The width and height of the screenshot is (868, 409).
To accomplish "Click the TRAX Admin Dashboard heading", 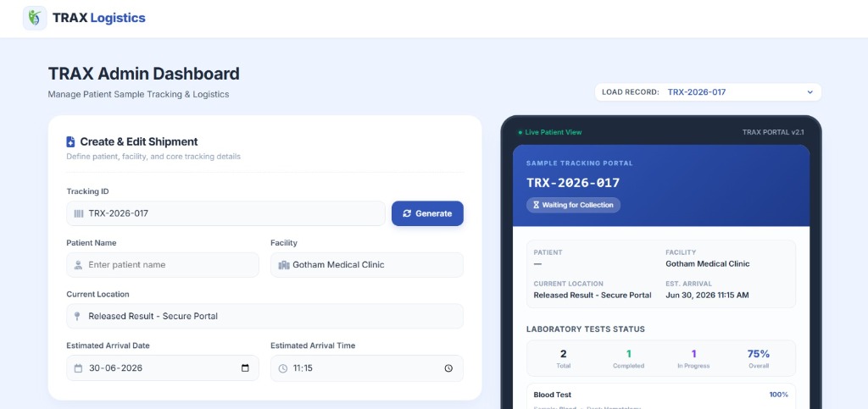I will tap(144, 74).
